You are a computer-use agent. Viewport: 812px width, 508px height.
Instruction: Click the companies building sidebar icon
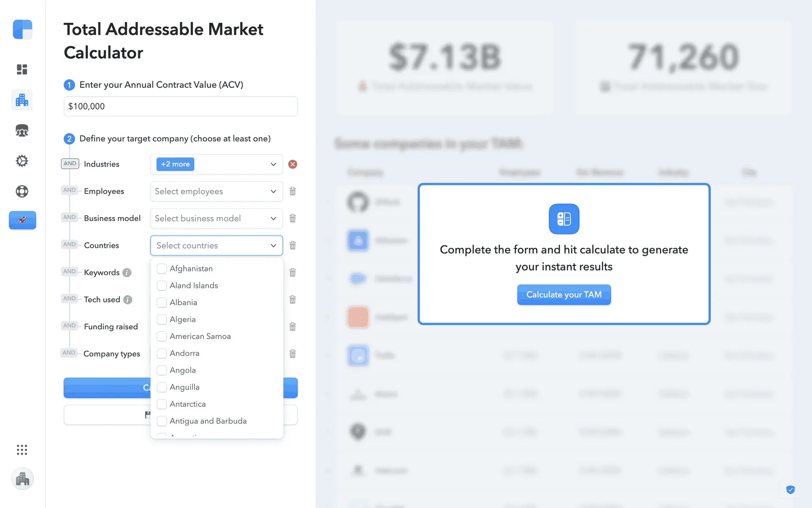[x=22, y=100]
